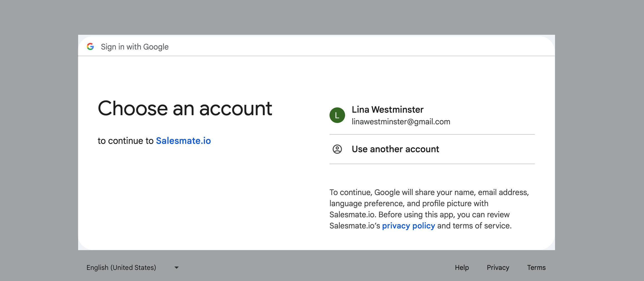Click the Google logo icon
644x281 pixels.
[x=90, y=46]
